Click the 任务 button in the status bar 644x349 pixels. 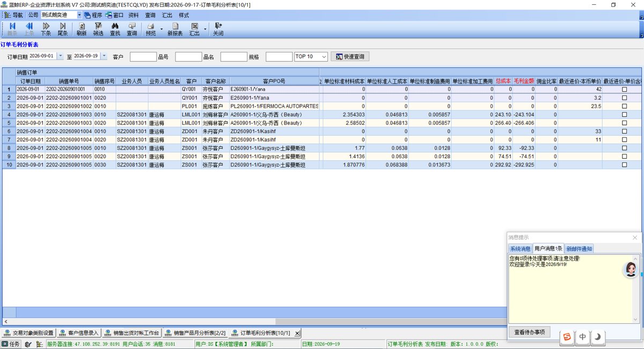[x=11, y=344]
